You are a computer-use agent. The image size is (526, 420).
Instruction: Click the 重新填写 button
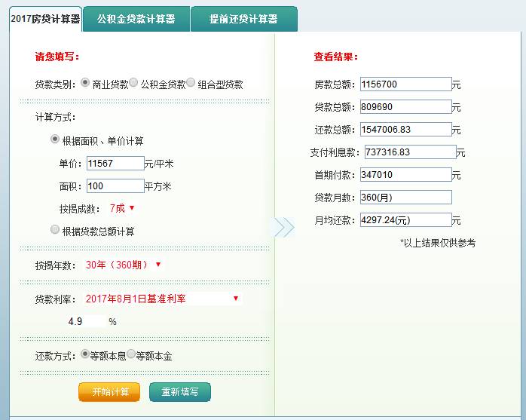180,392
